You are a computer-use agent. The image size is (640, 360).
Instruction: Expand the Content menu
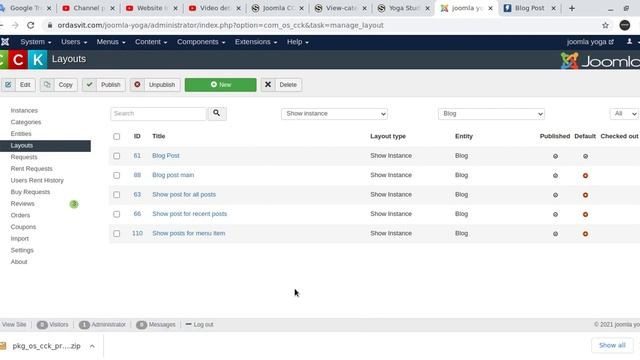pos(151,42)
